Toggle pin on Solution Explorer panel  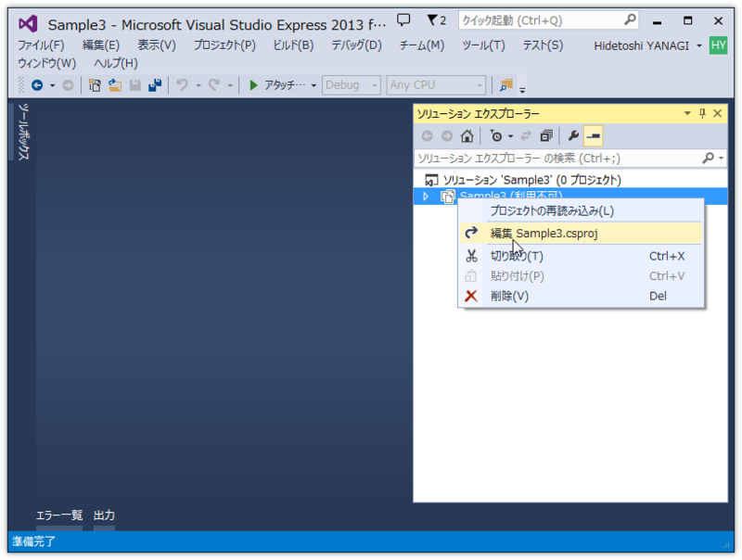(x=702, y=113)
